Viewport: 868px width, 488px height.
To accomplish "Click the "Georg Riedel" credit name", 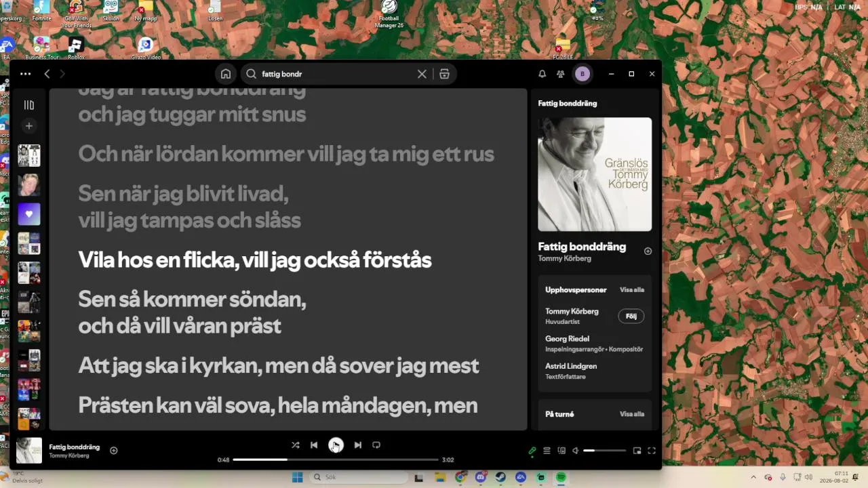I will point(567,339).
